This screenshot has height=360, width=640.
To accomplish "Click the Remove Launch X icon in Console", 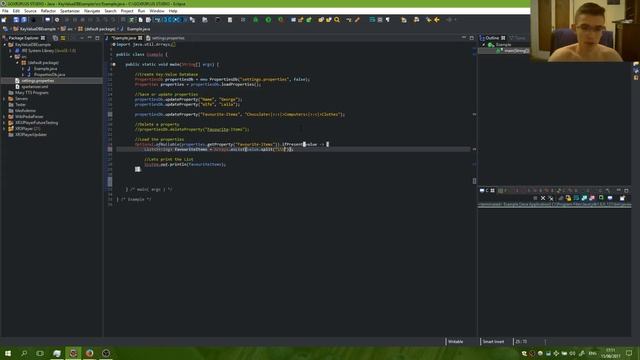I will point(543,198).
